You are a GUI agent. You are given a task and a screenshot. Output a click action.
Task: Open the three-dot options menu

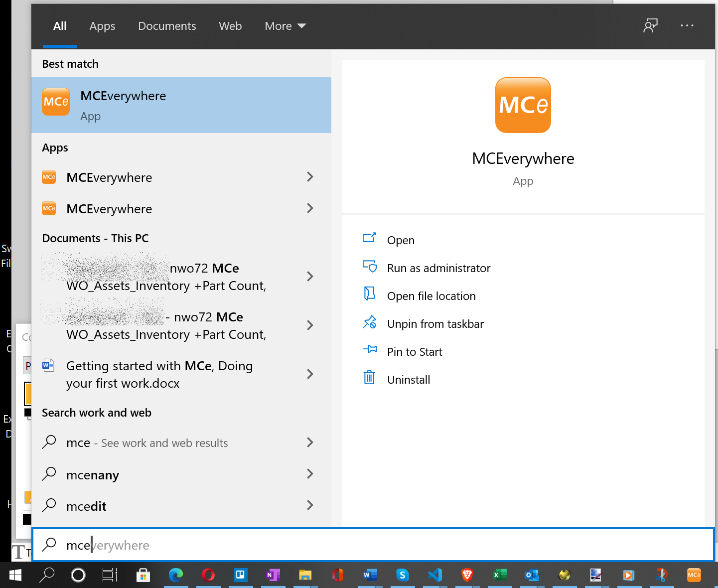(687, 25)
